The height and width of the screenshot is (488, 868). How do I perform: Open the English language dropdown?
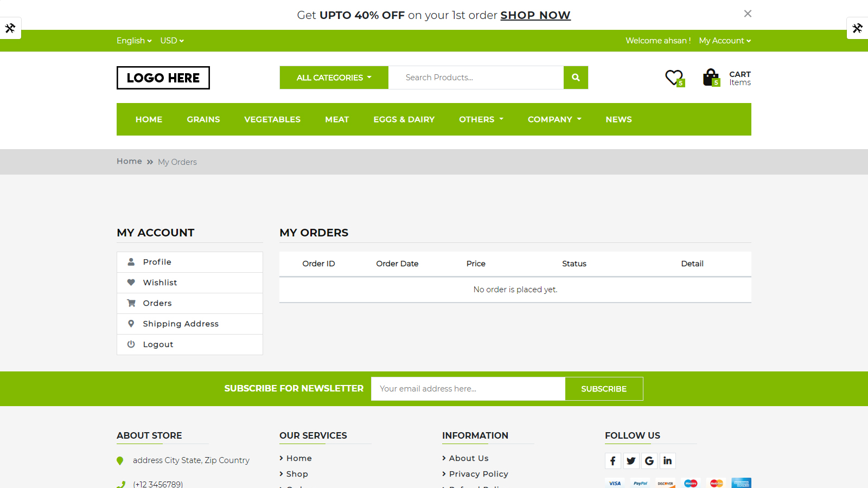133,40
